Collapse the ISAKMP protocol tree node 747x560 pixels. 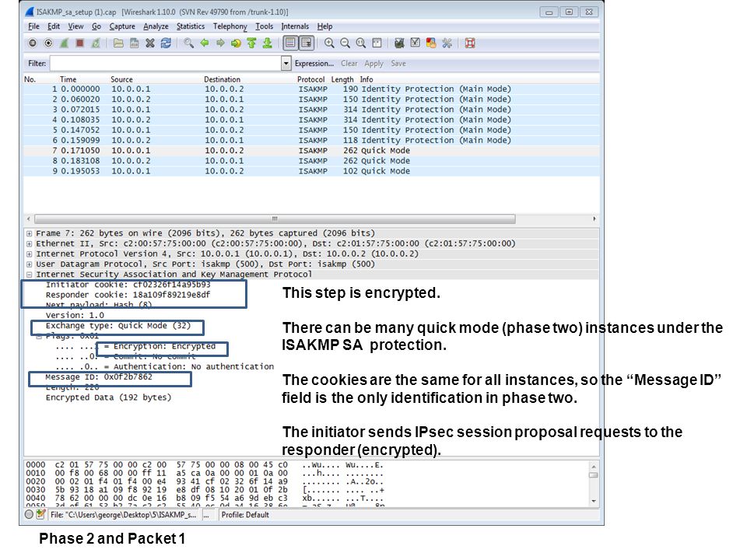click(29, 275)
